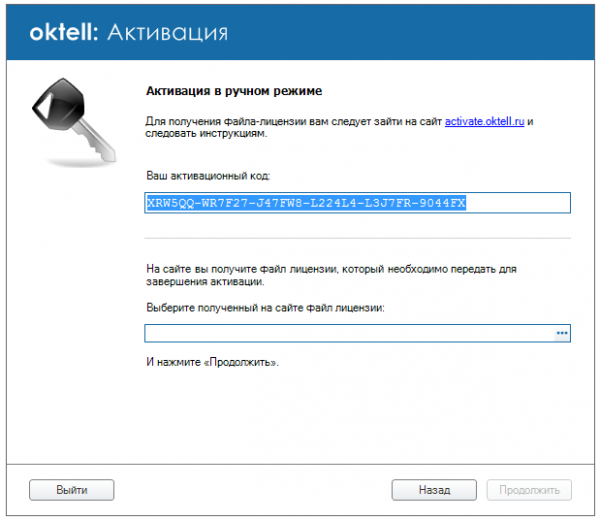Click the text И нажмите «Продолжить»
The image size is (600, 521).
tap(212, 361)
